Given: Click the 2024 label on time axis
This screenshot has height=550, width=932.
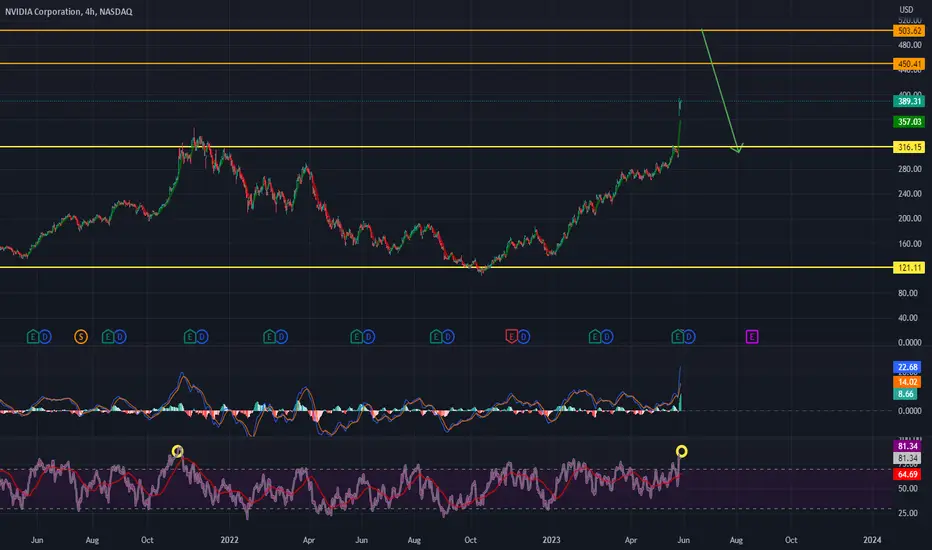Looking at the screenshot, I should (x=872, y=540).
